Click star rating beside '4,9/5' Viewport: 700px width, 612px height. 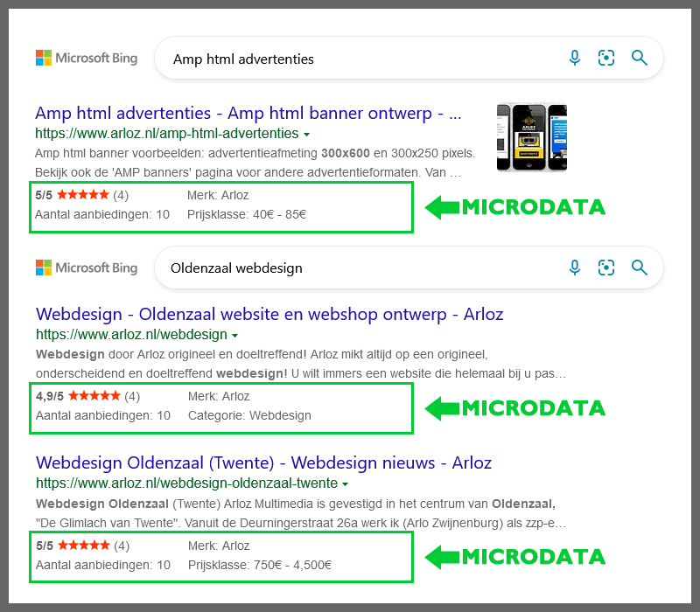(x=94, y=396)
